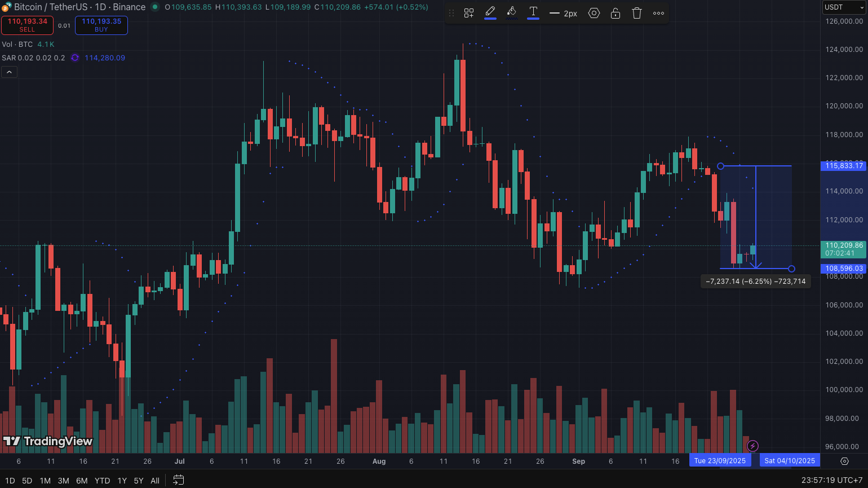Open chart settings gear near time axis

click(844, 461)
